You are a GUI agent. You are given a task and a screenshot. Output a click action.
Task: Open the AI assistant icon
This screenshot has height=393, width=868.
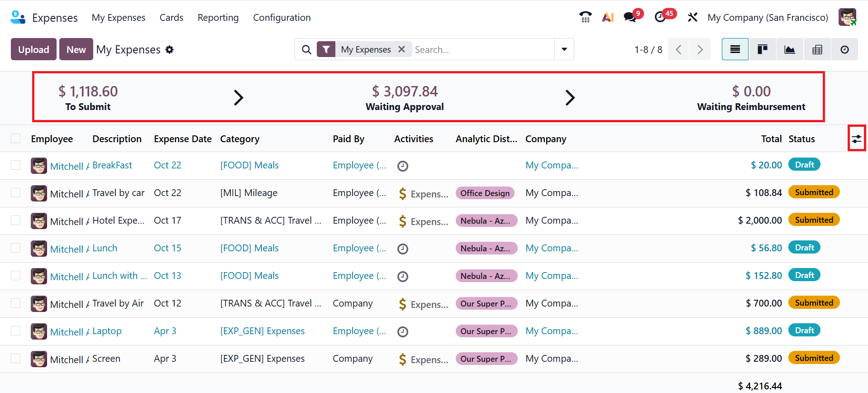pyautogui.click(x=608, y=17)
